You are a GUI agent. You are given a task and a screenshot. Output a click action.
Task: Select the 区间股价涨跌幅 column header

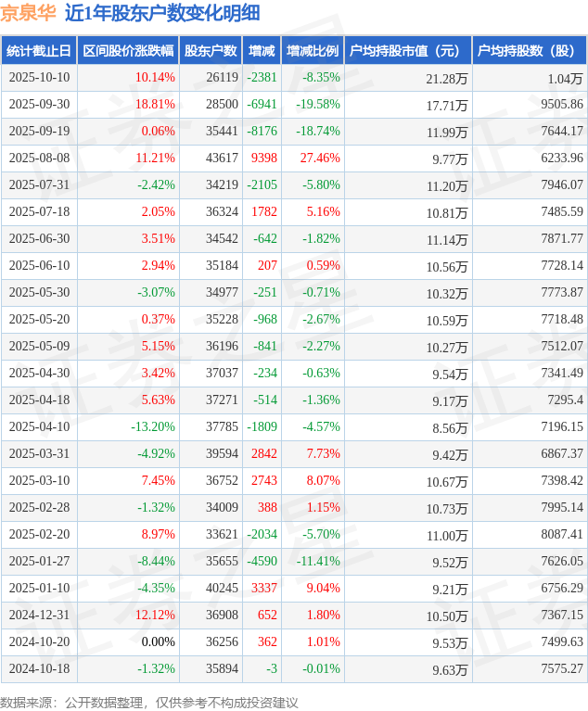point(128,51)
